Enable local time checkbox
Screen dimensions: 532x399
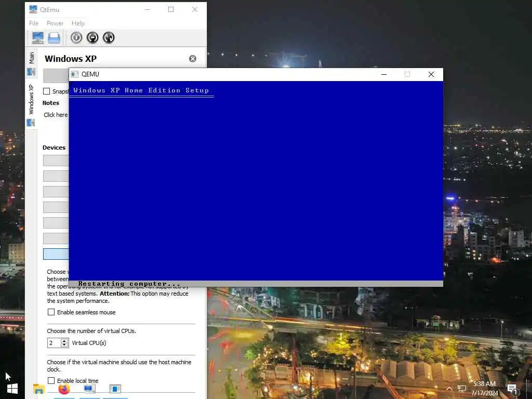(51, 381)
